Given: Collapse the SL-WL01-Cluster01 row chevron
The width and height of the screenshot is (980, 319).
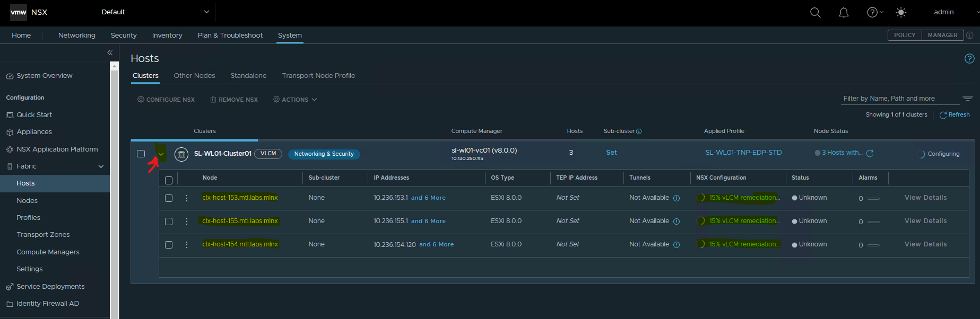Looking at the screenshot, I should (161, 154).
